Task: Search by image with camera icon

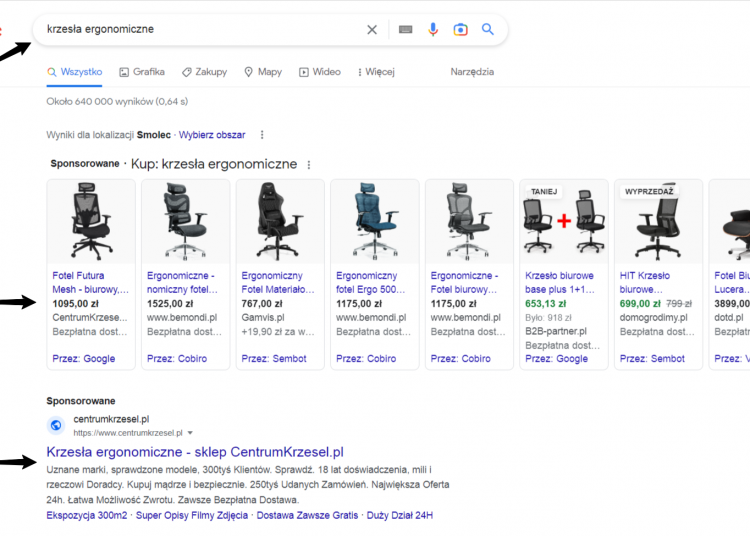Action: pos(460,30)
